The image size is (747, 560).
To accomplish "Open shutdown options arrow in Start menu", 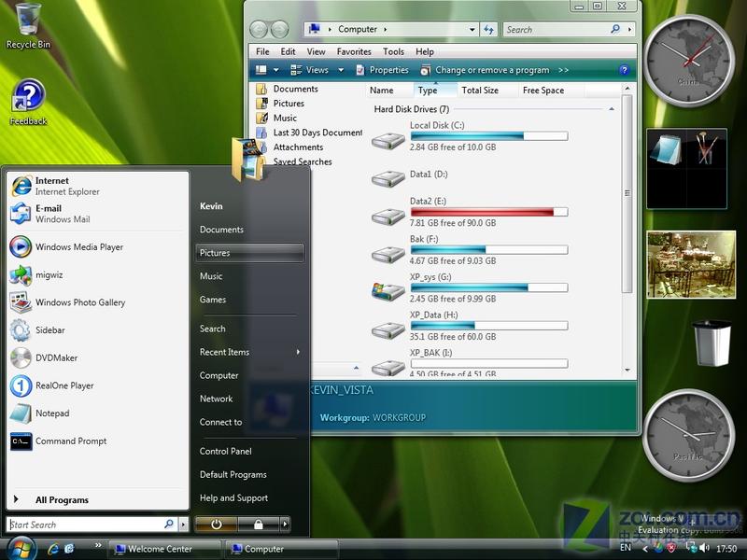I will tap(285, 525).
